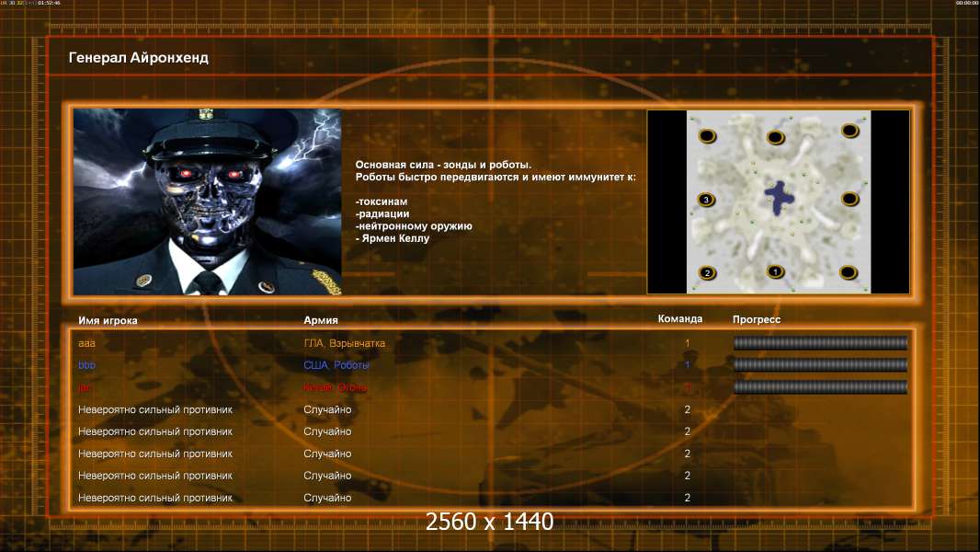Click the red army entry Китай, Огонь
The width and height of the screenshot is (980, 552).
pyautogui.click(x=335, y=387)
